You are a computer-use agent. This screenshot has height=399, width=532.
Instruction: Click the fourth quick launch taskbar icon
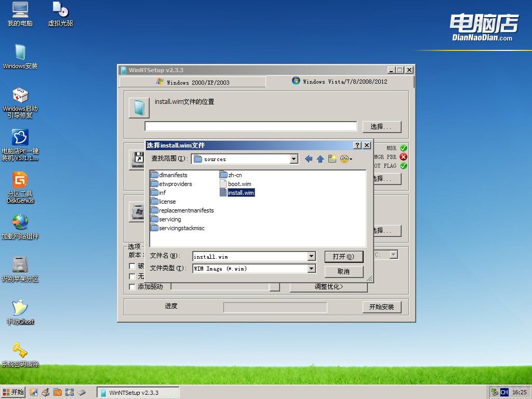point(70,393)
